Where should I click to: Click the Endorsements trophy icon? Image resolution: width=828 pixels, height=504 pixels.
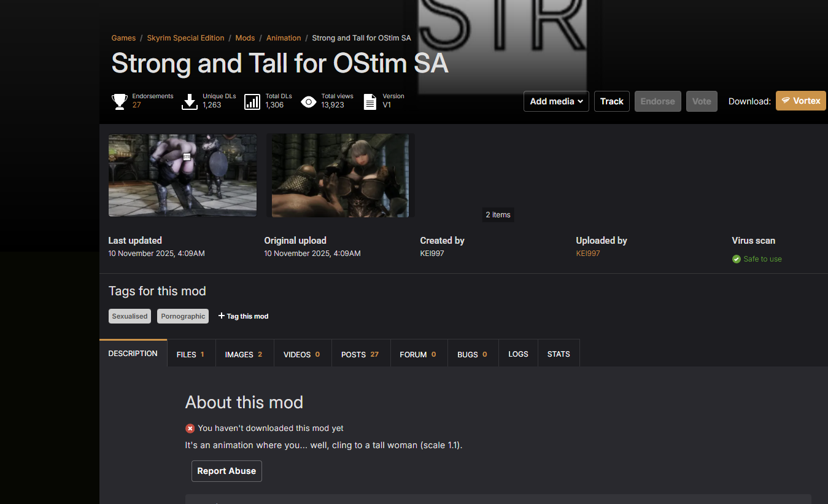click(120, 101)
